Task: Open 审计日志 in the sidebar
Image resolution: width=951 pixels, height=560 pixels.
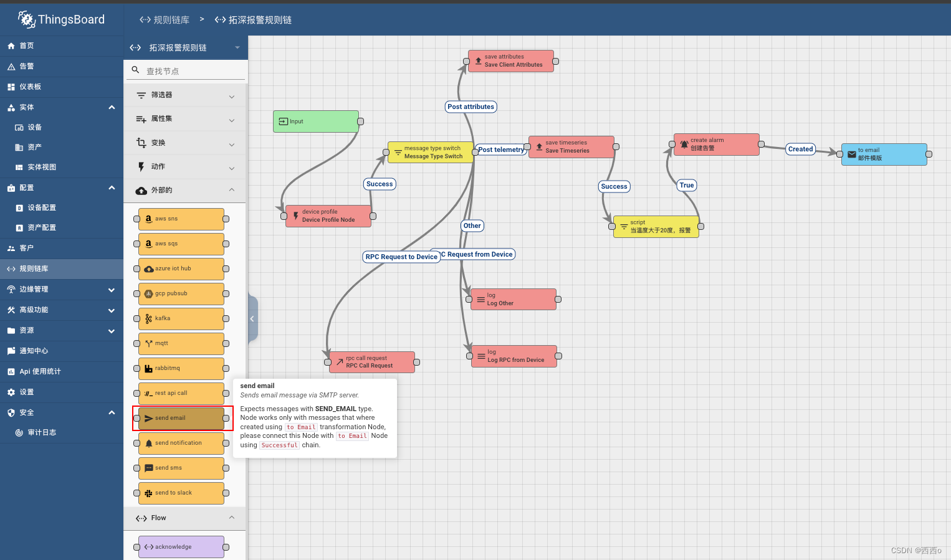Action: pos(41,432)
